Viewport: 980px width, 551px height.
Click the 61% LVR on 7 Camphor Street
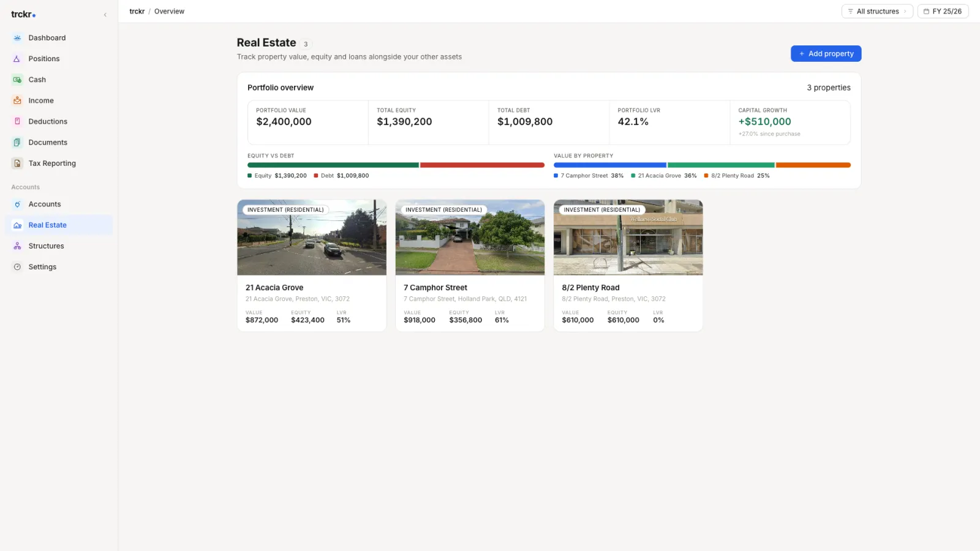pyautogui.click(x=502, y=320)
